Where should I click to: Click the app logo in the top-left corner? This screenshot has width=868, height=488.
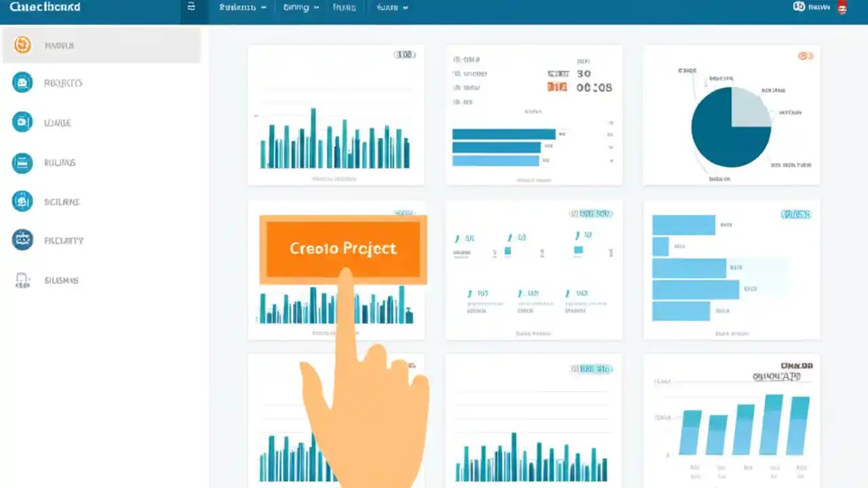45,7
